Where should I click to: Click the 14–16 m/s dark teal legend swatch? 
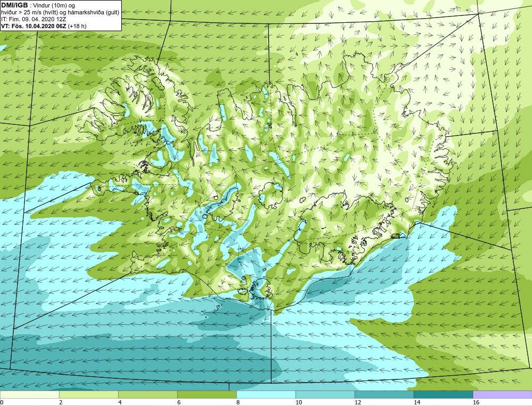tap(443, 394)
